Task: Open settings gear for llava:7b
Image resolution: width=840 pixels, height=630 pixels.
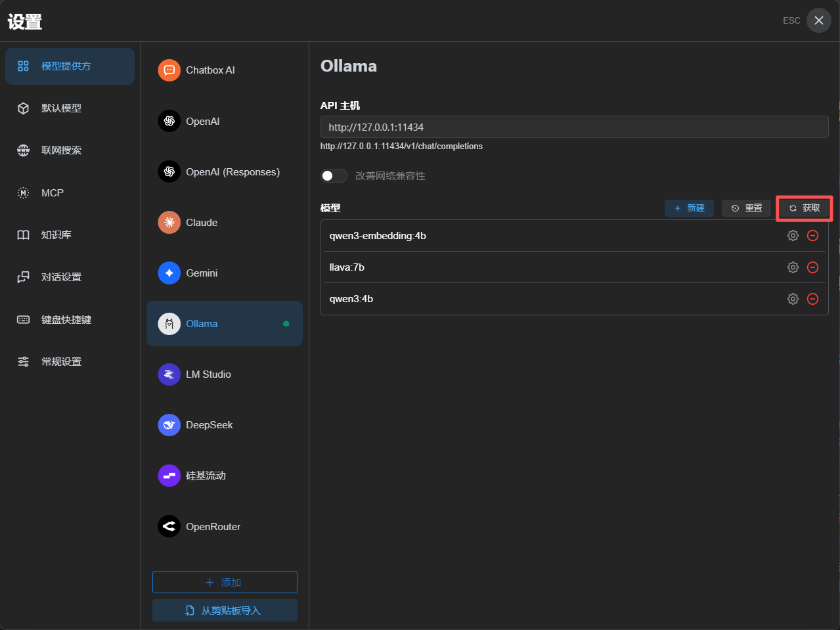Action: (x=793, y=267)
